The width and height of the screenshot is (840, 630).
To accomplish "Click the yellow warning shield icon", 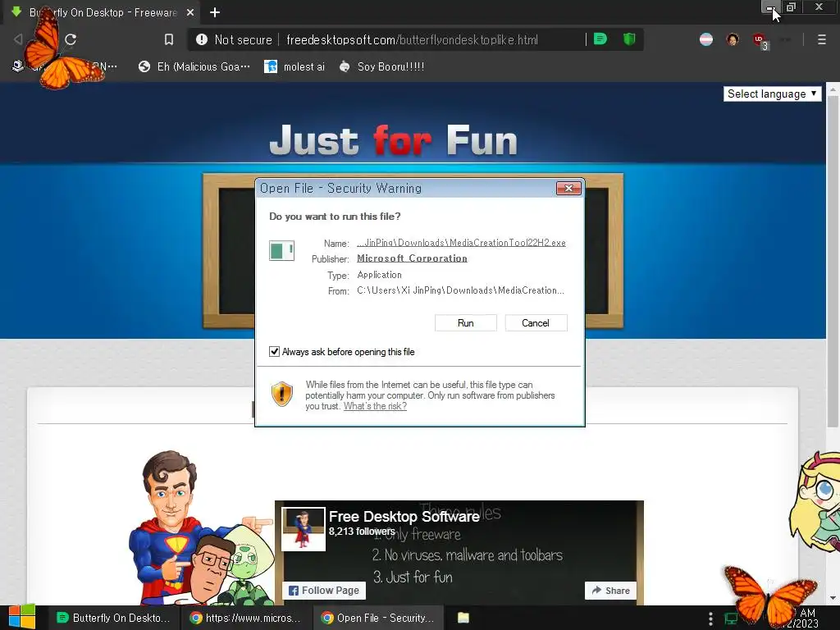I will (282, 395).
